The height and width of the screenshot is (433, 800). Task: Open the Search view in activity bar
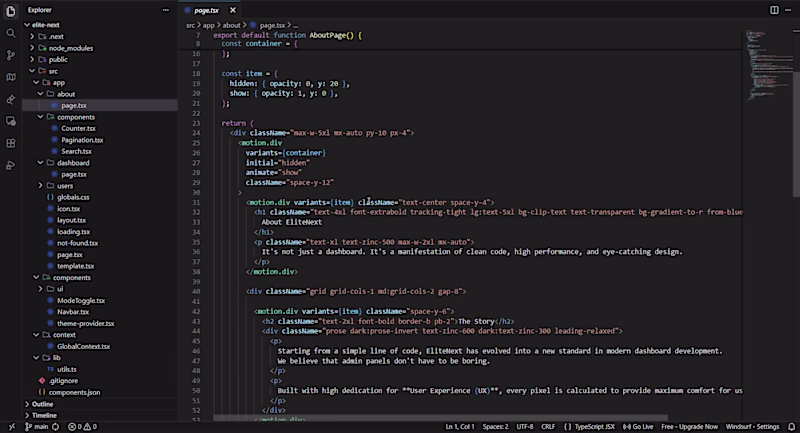tap(11, 33)
